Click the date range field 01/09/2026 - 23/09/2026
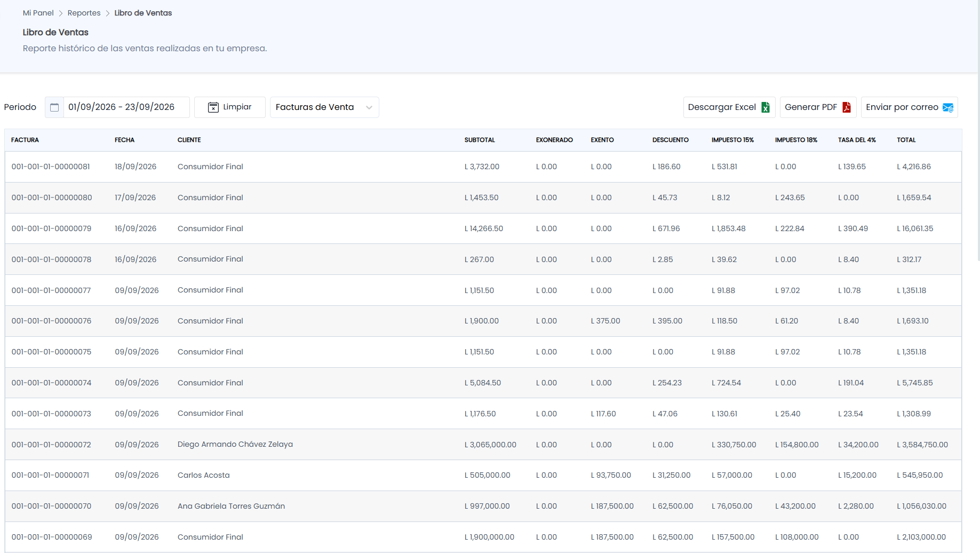The width and height of the screenshot is (980, 553). click(126, 107)
